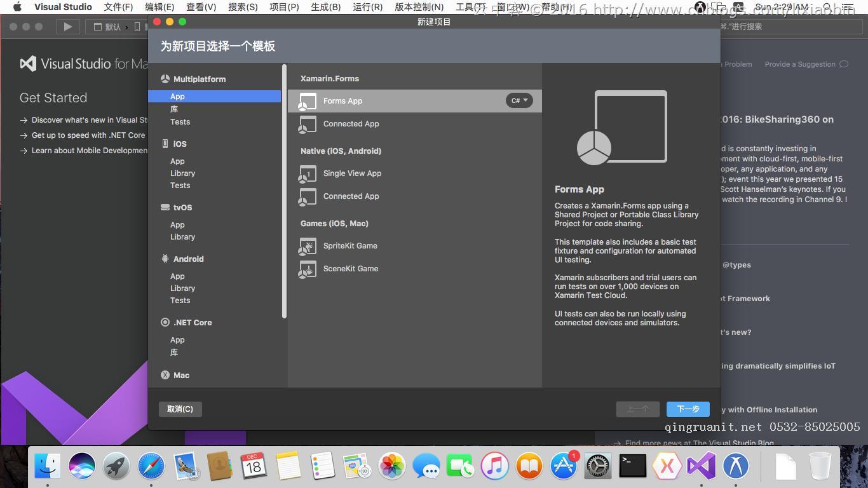Click the Run play button in toolbar
Image resolution: width=868 pixels, height=488 pixels.
[x=67, y=27]
